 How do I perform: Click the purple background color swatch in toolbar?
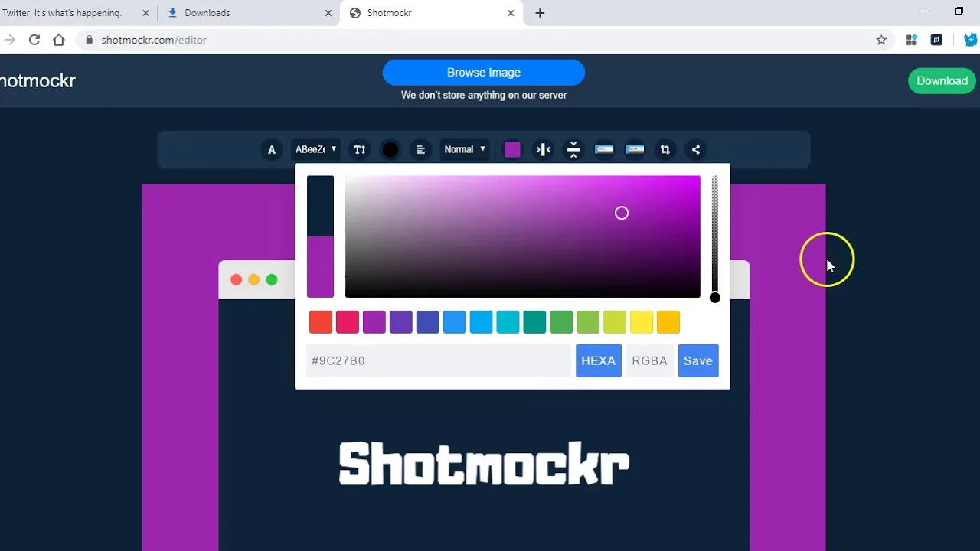pos(512,150)
